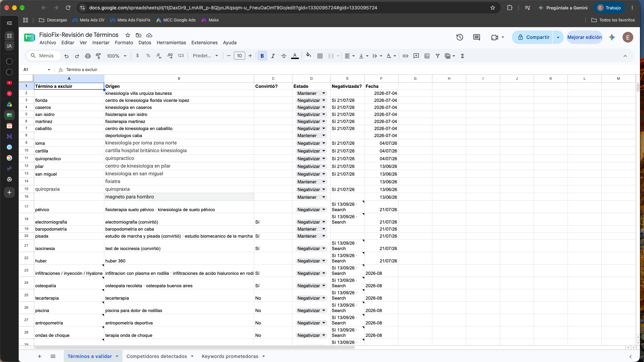Image resolution: width=644 pixels, height=362 pixels.
Task: Open fill color picker
Action: (x=309, y=56)
